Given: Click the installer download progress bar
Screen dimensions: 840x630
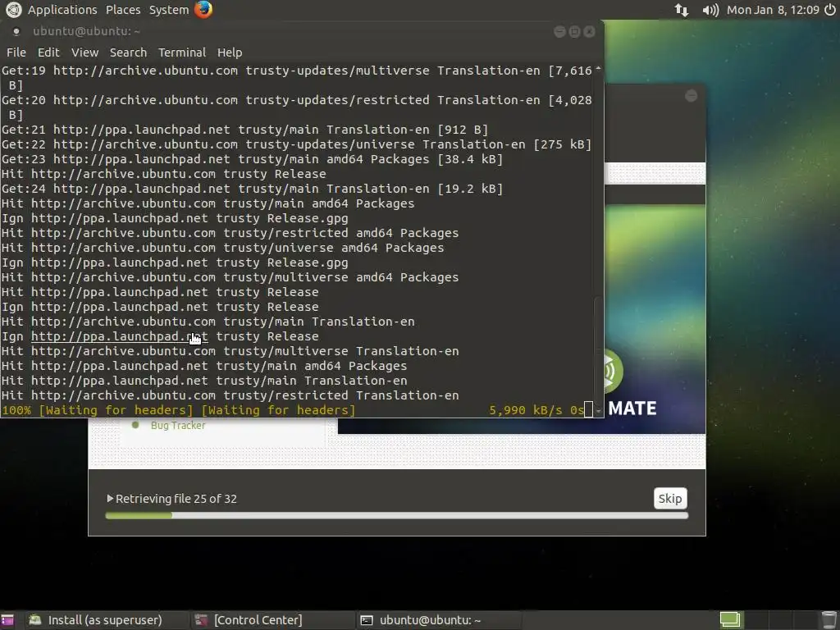Looking at the screenshot, I should (397, 515).
